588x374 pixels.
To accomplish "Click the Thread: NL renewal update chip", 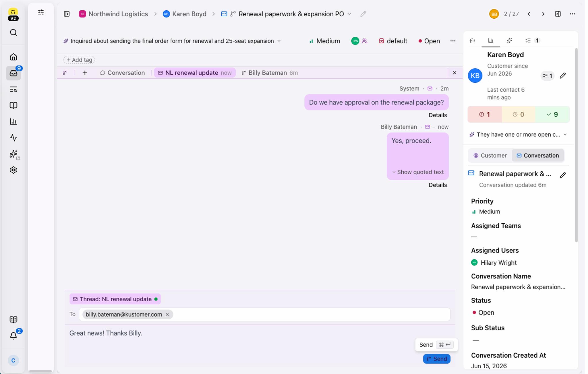I will 115,299.
